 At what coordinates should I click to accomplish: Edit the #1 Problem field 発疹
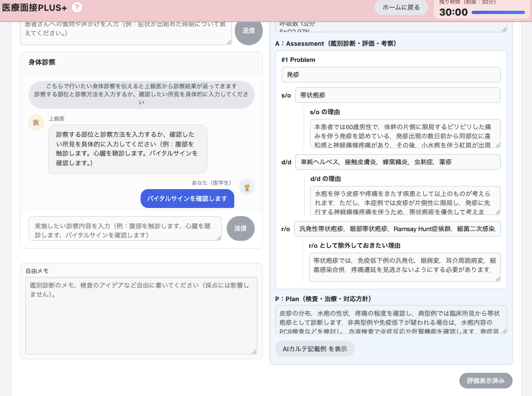pos(391,75)
